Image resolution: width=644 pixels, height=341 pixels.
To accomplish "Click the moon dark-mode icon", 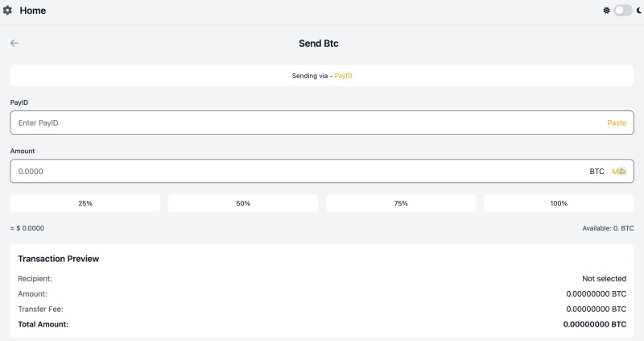I will point(639,10).
